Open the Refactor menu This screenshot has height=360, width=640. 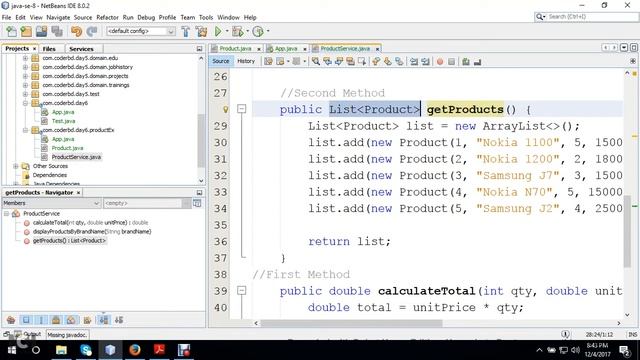click(107, 18)
